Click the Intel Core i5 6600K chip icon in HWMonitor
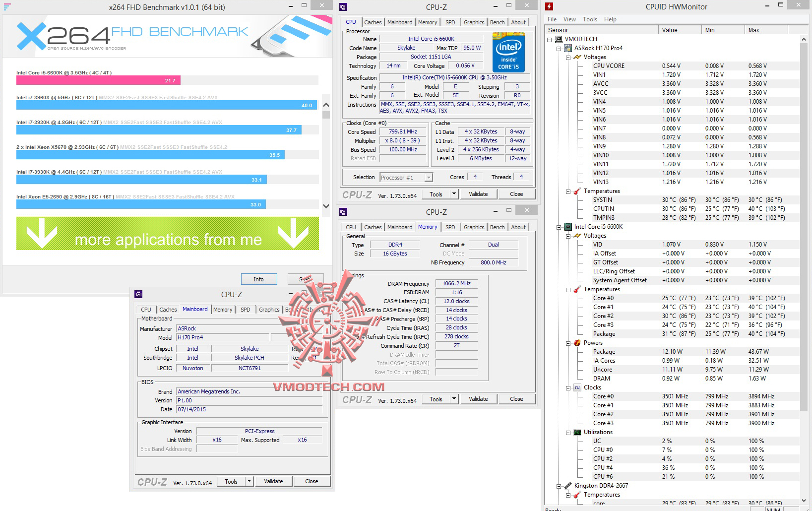The image size is (812, 511). pyautogui.click(x=568, y=227)
